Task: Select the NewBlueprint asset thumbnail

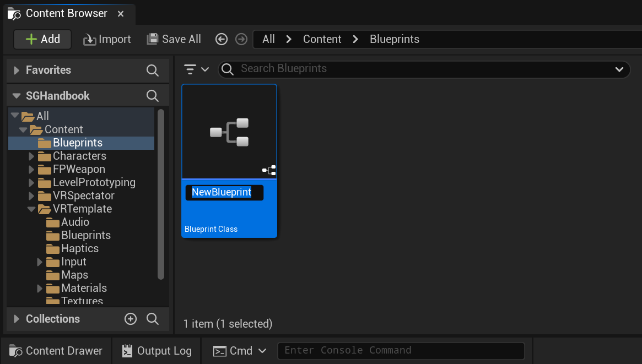Action: [229, 132]
